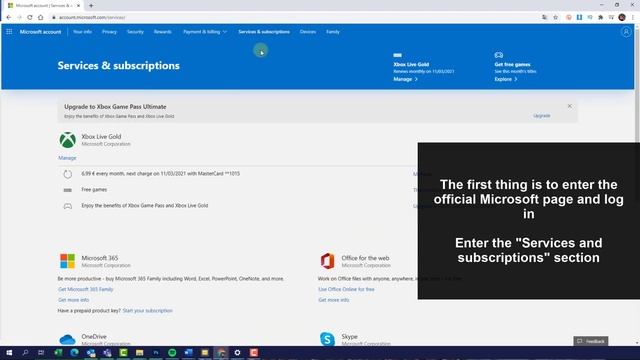Click the translate page icon in address bar

click(x=544, y=17)
